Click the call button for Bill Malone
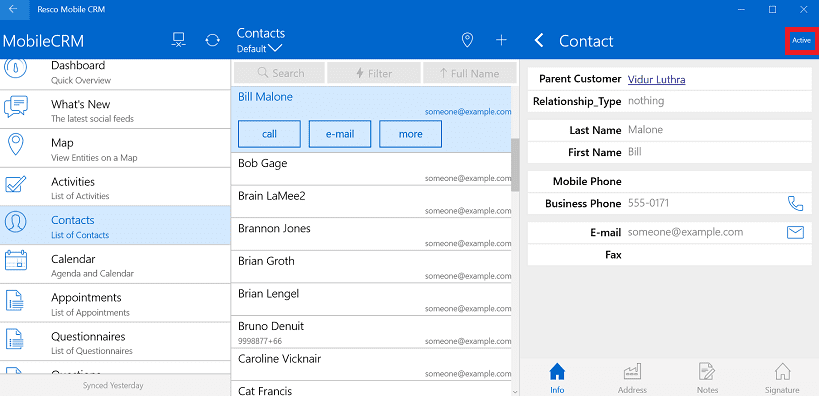The height and width of the screenshot is (396, 819). click(269, 134)
